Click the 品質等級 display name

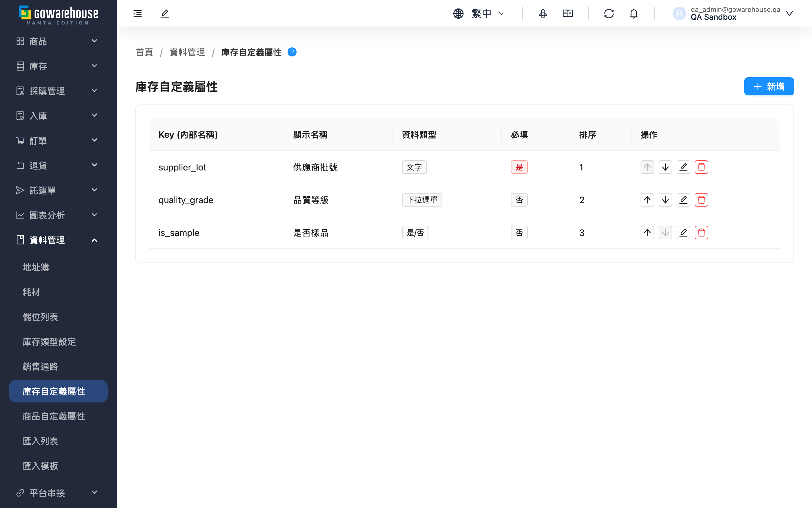coord(311,200)
